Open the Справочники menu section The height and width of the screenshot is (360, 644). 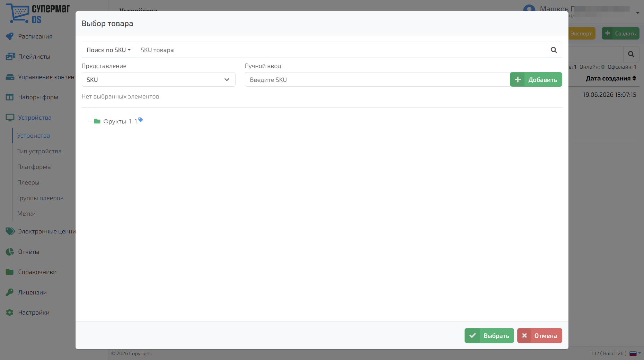click(37, 272)
